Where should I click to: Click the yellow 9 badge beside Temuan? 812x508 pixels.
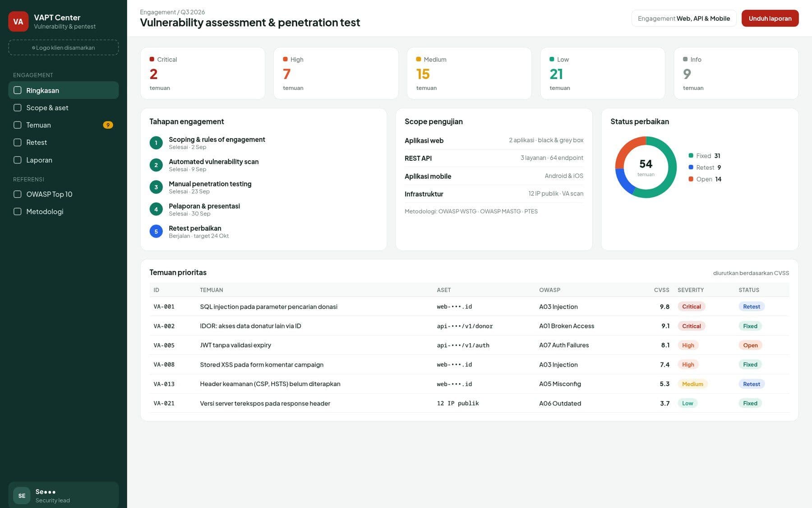pyautogui.click(x=108, y=125)
